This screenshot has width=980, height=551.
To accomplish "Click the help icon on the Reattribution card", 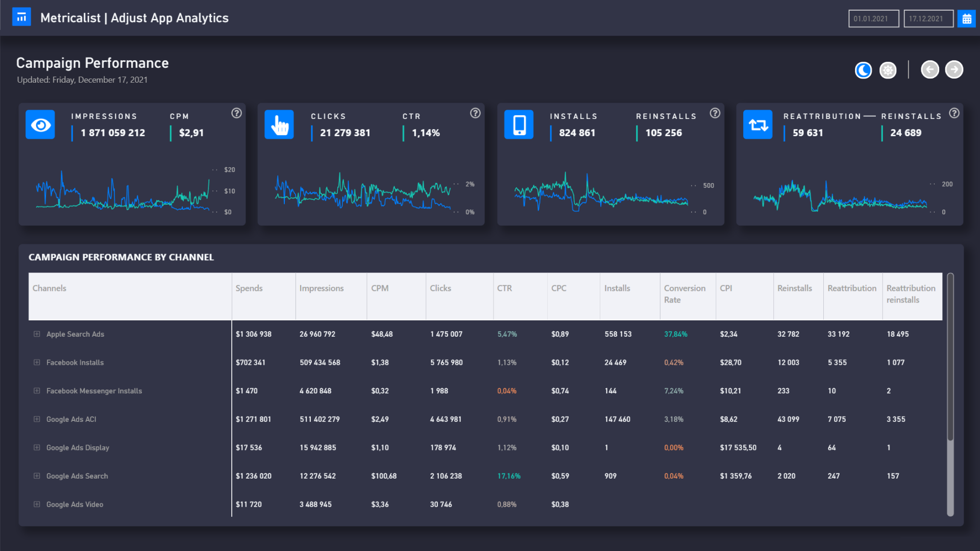I will point(954,113).
